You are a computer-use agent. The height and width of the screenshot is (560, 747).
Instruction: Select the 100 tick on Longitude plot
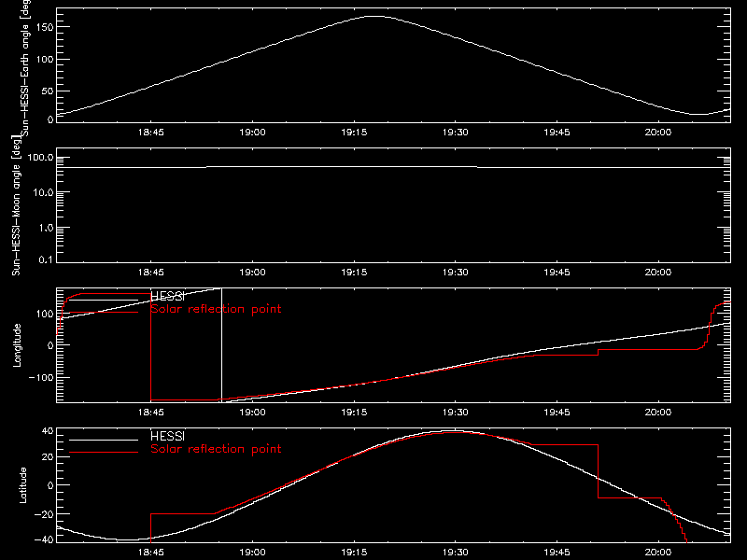(45, 314)
